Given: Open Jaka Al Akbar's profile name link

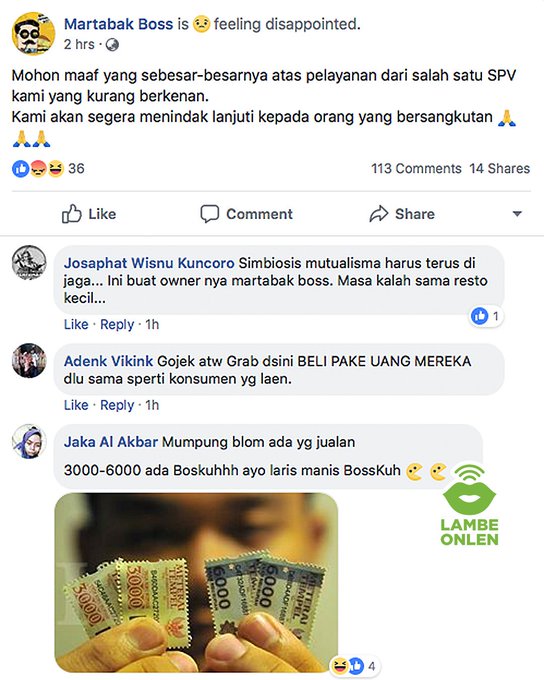Looking at the screenshot, I should pyautogui.click(x=111, y=442).
